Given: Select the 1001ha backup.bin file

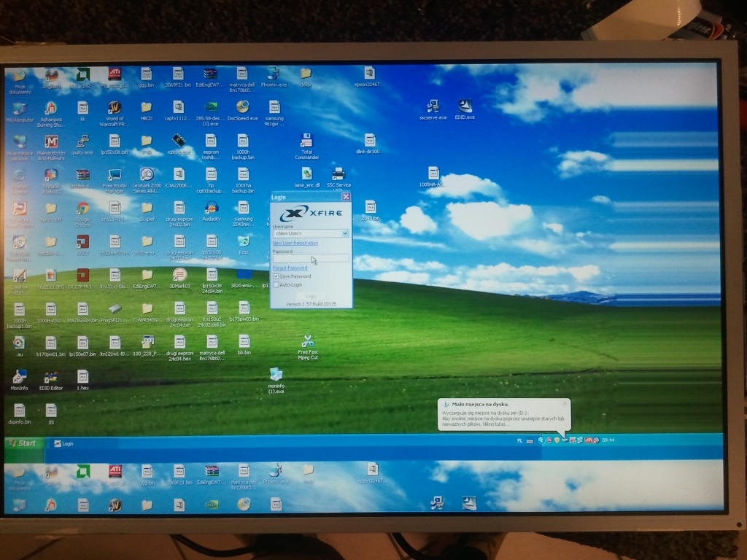Looking at the screenshot, I should point(243,181).
